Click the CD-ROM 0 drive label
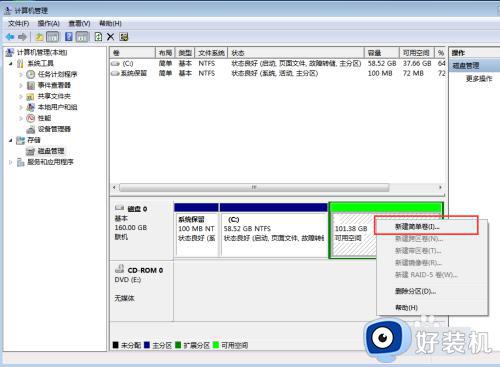Screen dimensions: 500x367 [x=145, y=270]
